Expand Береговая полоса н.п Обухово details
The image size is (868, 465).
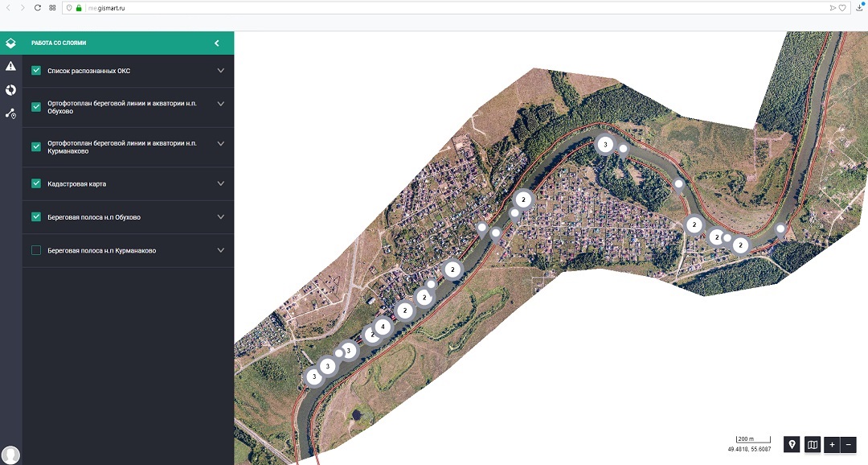(x=221, y=217)
